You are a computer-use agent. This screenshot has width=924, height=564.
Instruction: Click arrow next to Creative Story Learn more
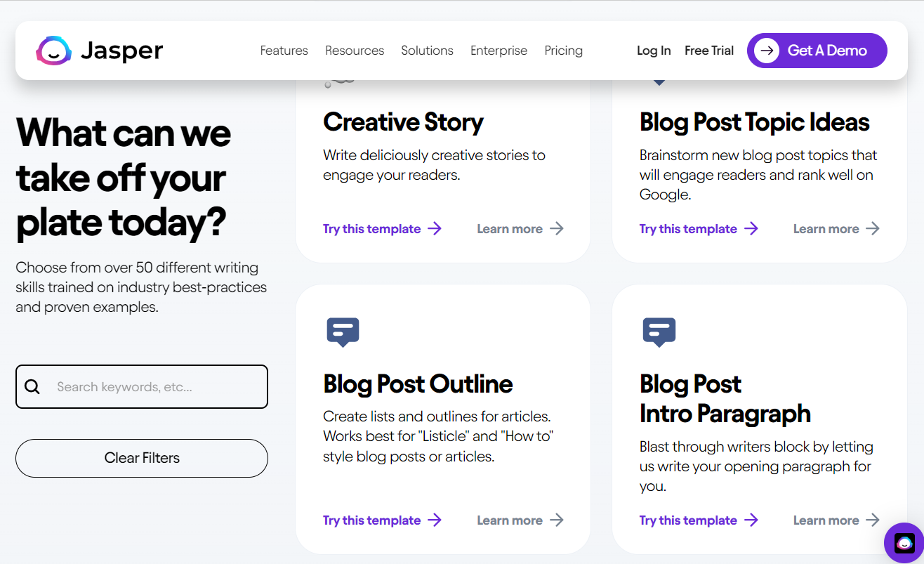tap(557, 228)
